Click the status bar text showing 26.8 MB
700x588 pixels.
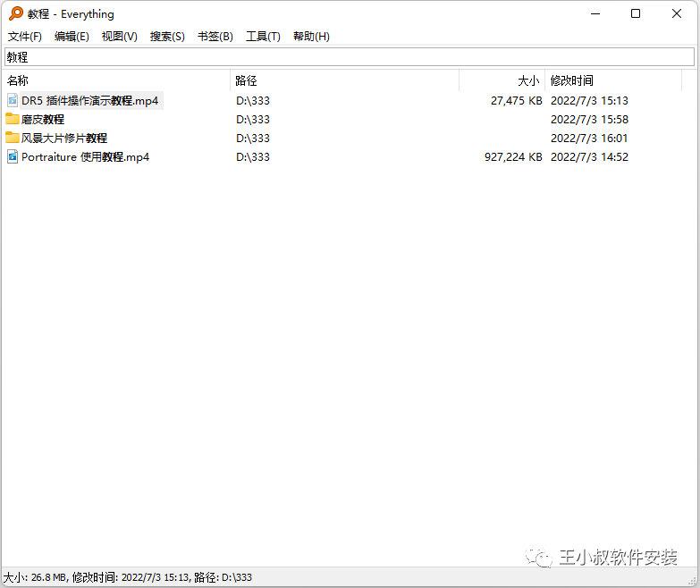point(128,577)
